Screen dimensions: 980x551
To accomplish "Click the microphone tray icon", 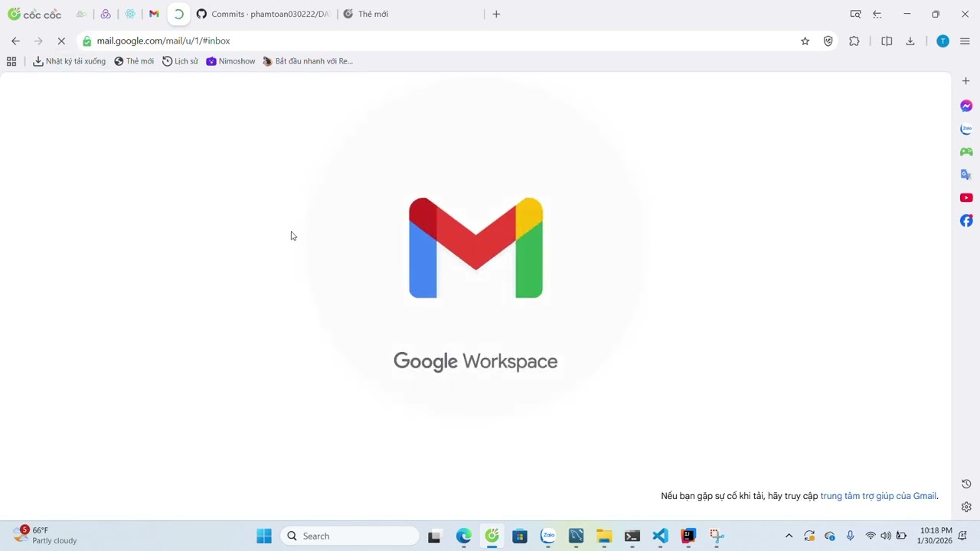I will pos(850,536).
